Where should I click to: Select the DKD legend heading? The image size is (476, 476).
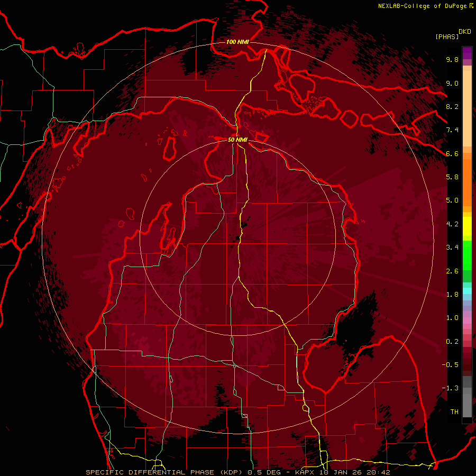point(465,32)
